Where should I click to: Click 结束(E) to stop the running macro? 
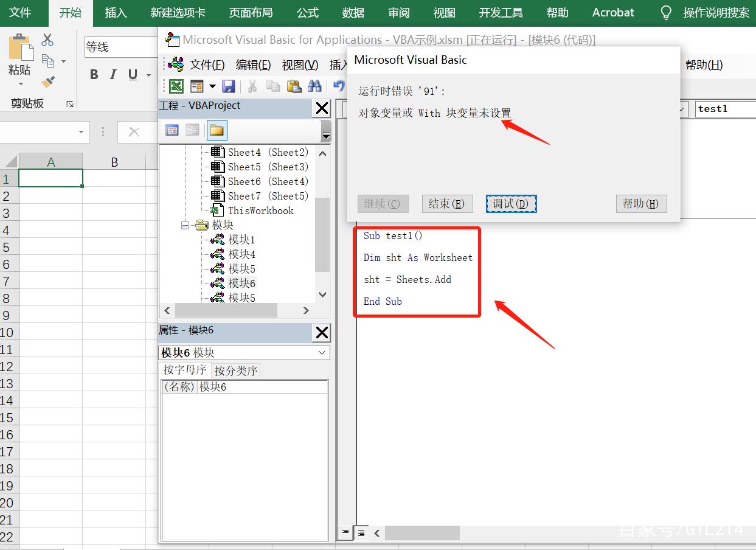pos(447,204)
